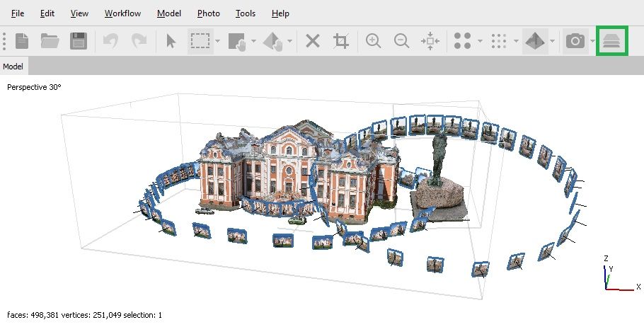Click the toolbar drag handle
This screenshot has height=327, width=644.
4,41
